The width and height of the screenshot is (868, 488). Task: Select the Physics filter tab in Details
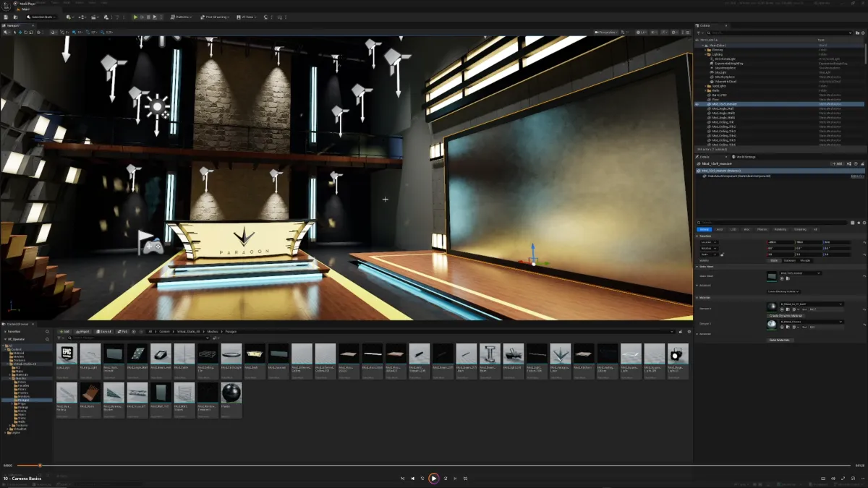[762, 229]
